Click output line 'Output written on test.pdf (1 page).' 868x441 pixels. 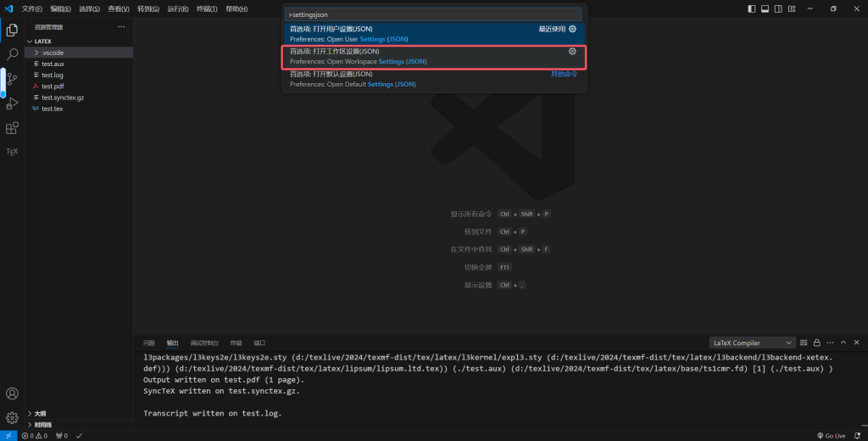(x=224, y=380)
